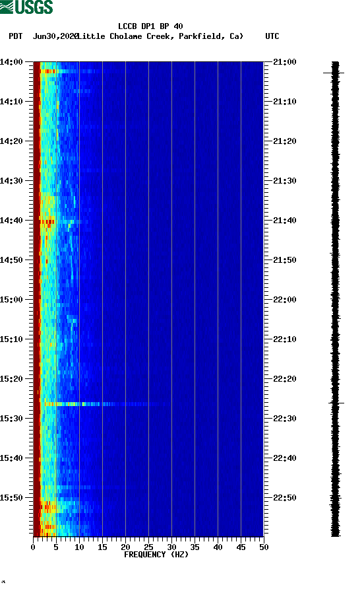The width and height of the screenshot is (364, 589).
Task: Click the 40 Hz frequency tick label
Action: tap(218, 547)
